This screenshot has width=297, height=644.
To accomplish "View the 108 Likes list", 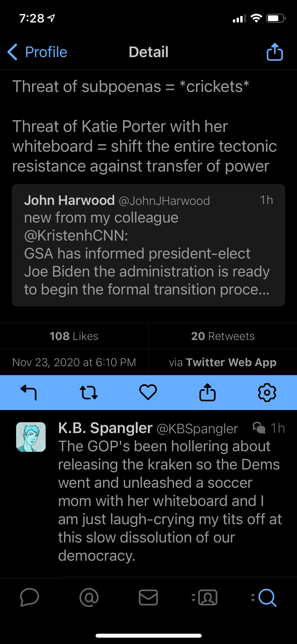I will point(74,336).
